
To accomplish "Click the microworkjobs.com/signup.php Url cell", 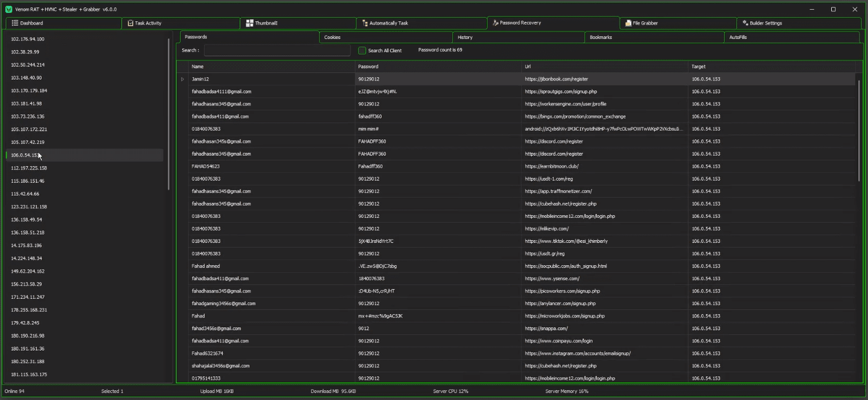I will click(x=605, y=316).
